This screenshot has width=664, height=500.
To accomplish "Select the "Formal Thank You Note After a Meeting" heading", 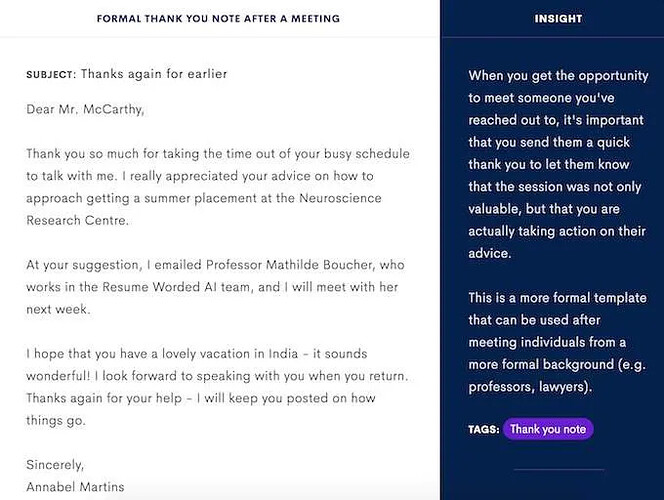I will (x=218, y=19).
